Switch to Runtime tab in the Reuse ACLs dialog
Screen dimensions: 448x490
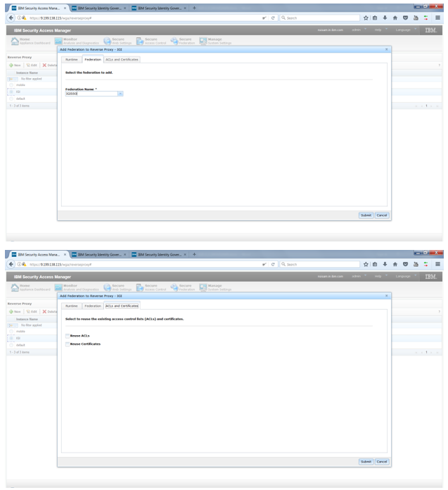72,306
